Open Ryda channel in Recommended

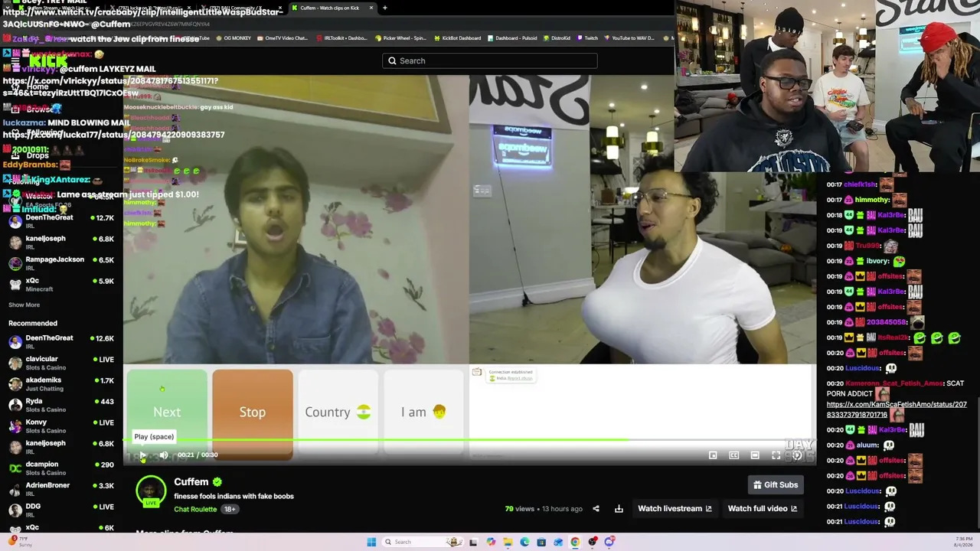click(61, 405)
